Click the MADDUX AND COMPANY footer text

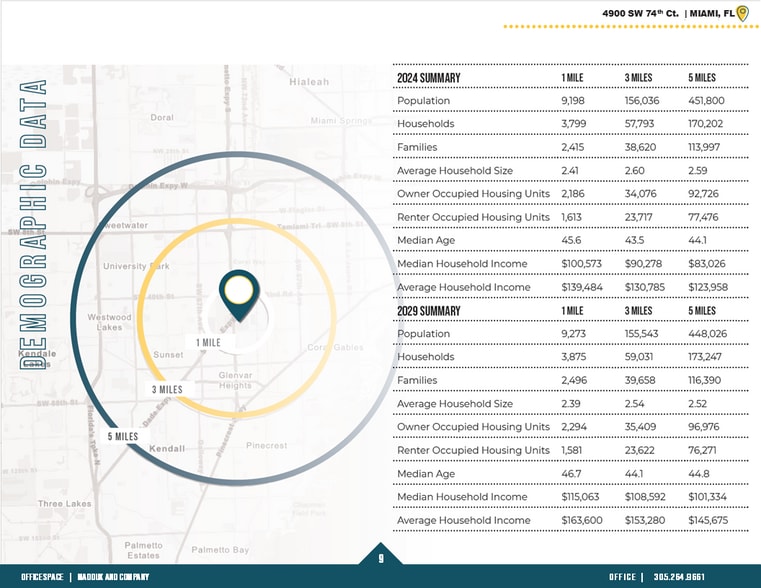point(113,577)
